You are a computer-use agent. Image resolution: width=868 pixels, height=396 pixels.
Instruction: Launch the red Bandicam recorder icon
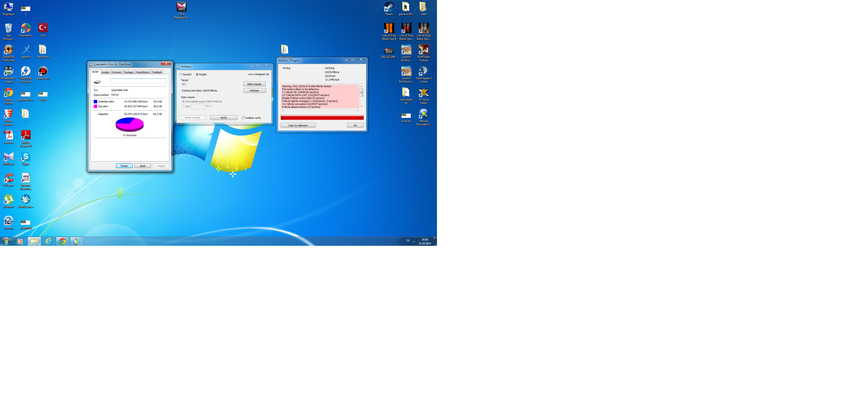tap(43, 73)
